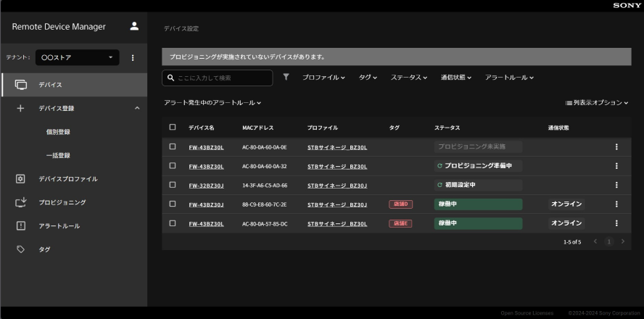Open the デバイスプロファイル sidebar icon
644x319 pixels.
pyautogui.click(x=21, y=178)
